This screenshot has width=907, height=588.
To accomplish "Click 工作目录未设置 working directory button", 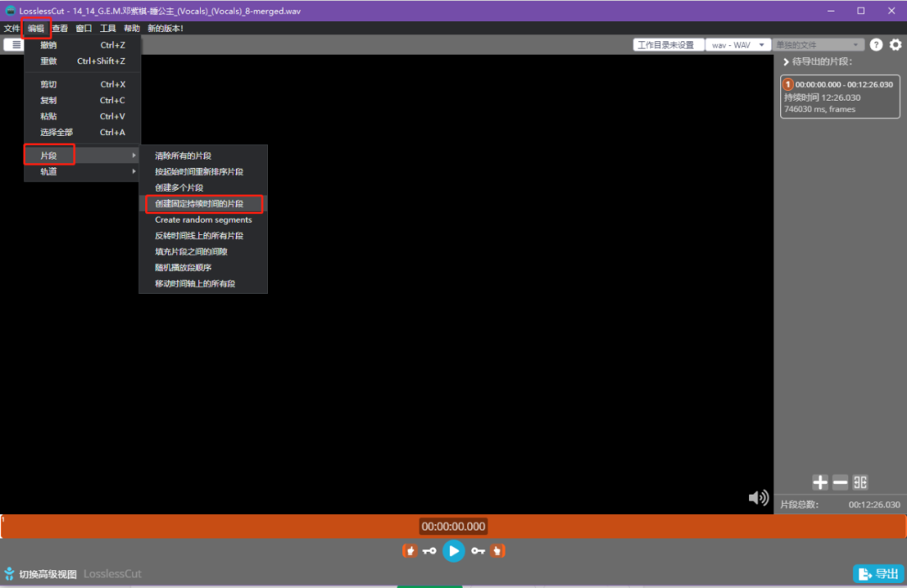I will (x=668, y=45).
